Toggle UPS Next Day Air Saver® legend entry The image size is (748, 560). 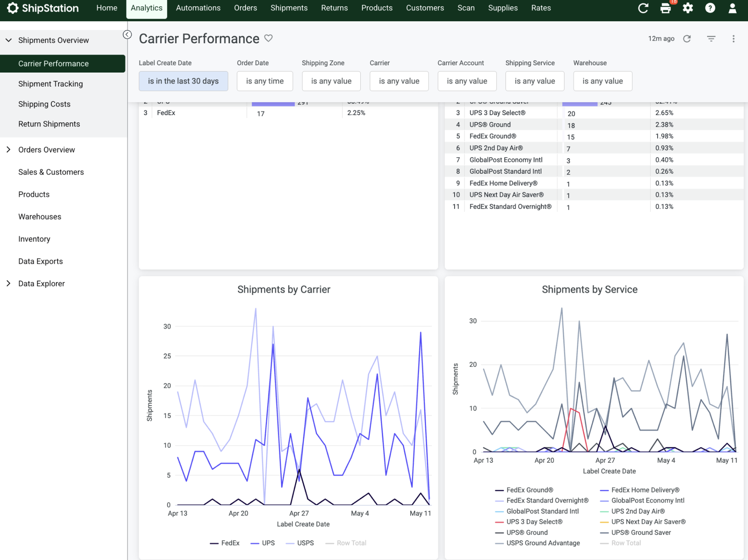click(x=643, y=522)
